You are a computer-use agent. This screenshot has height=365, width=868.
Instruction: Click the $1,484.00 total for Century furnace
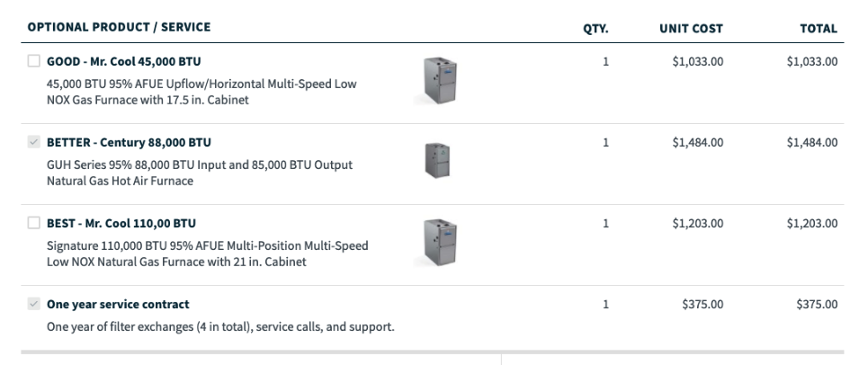812,143
